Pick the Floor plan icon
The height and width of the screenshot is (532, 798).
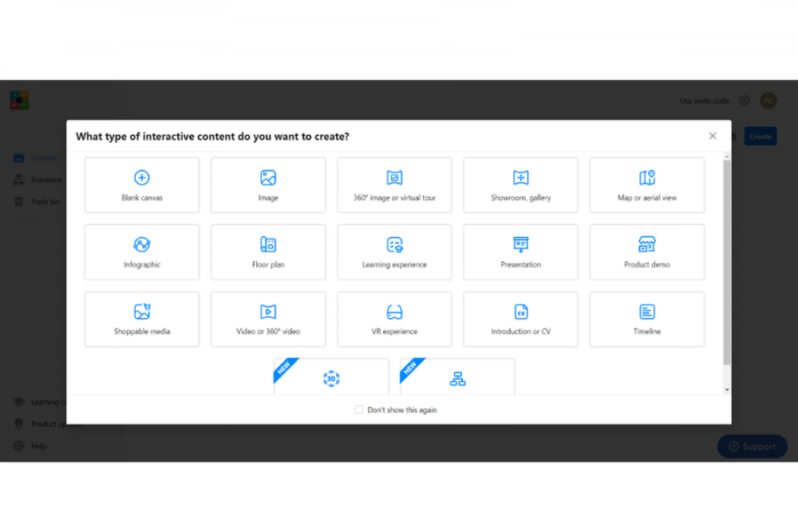tap(268, 245)
